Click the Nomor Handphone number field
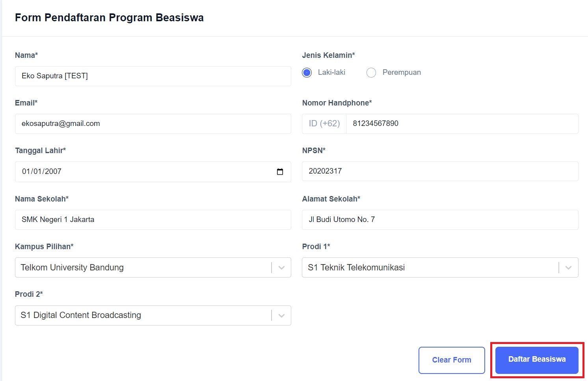Viewport: 588px width, 381px height. 461,124
